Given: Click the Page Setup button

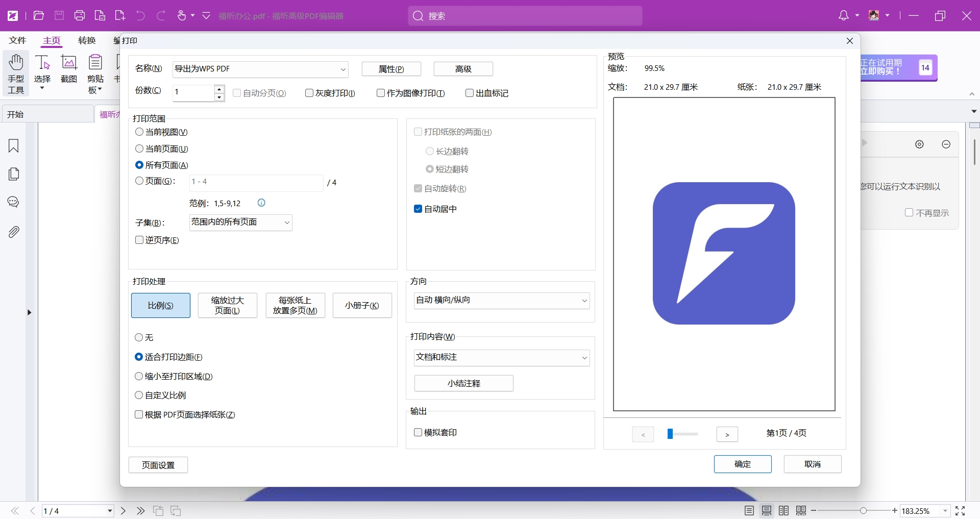Looking at the screenshot, I should pyautogui.click(x=158, y=465).
